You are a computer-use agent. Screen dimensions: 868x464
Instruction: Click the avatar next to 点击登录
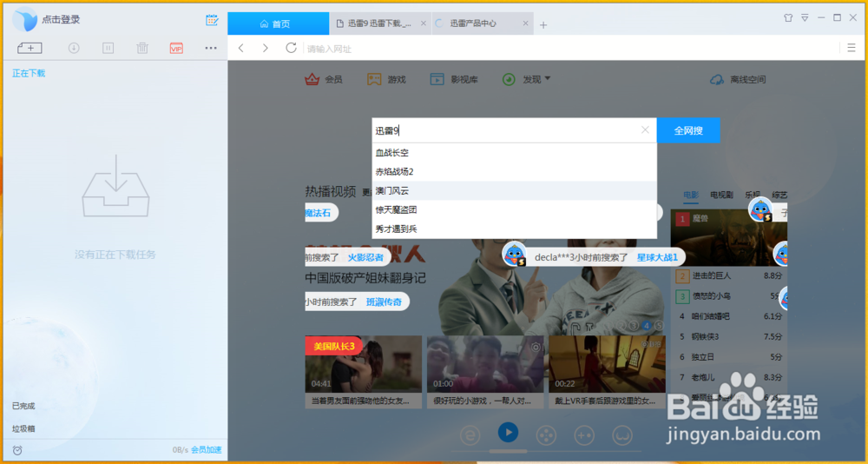coord(25,20)
